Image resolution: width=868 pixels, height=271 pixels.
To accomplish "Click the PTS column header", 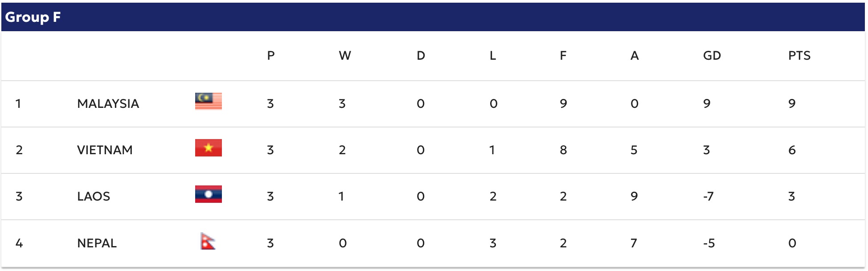I will pyautogui.click(x=799, y=56).
